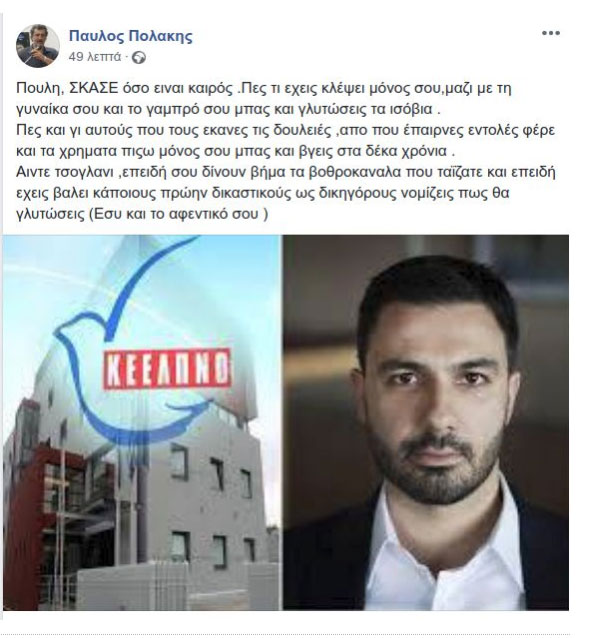Open the '49 λεπτά' timestamp link
The image size is (609, 638).
click(95, 57)
